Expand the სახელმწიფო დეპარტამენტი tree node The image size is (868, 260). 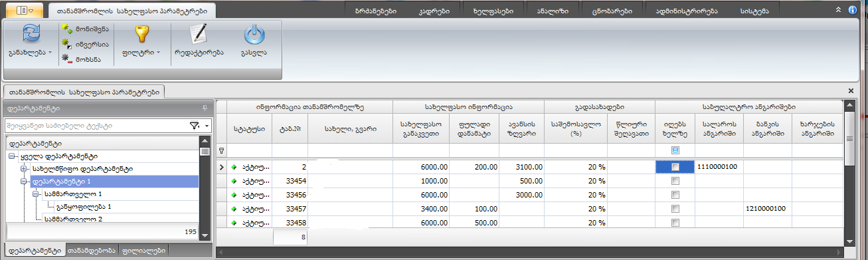24,169
